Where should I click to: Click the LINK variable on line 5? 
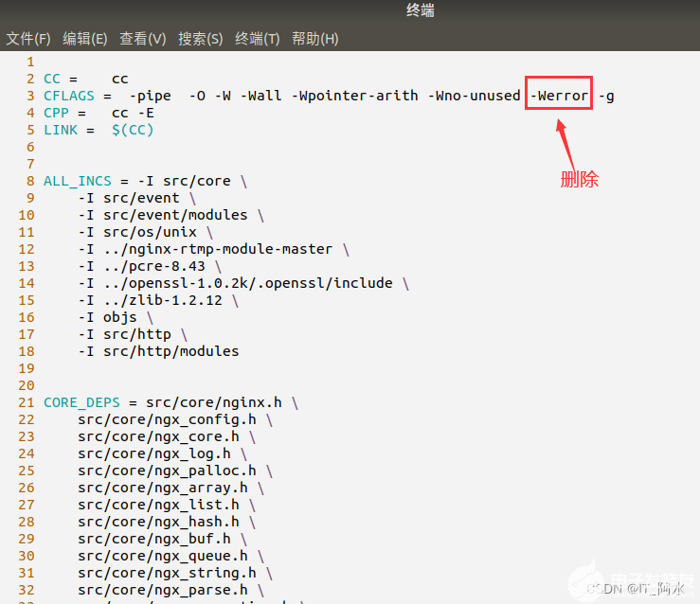pos(61,130)
